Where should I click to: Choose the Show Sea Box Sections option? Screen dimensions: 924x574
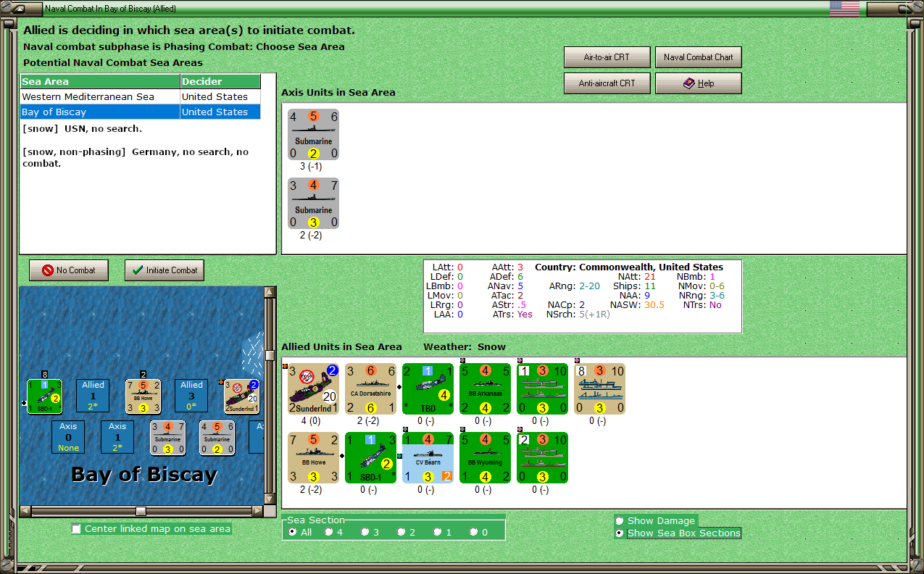678,533
